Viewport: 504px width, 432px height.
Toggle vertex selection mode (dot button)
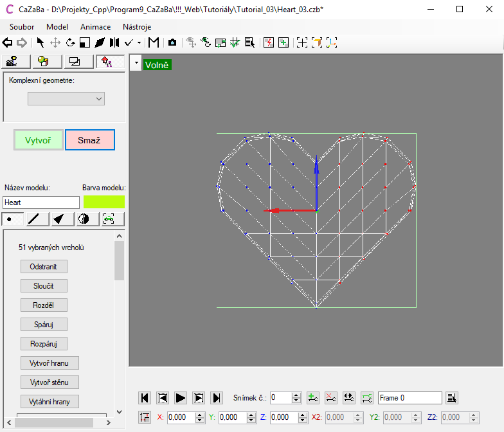pos(13,219)
